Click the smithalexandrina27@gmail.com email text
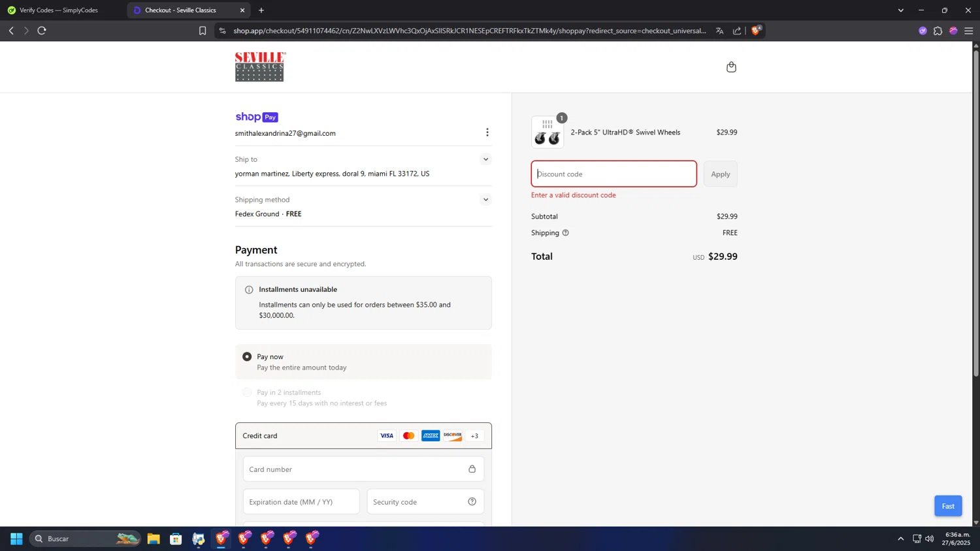Image resolution: width=980 pixels, height=551 pixels. (286, 133)
